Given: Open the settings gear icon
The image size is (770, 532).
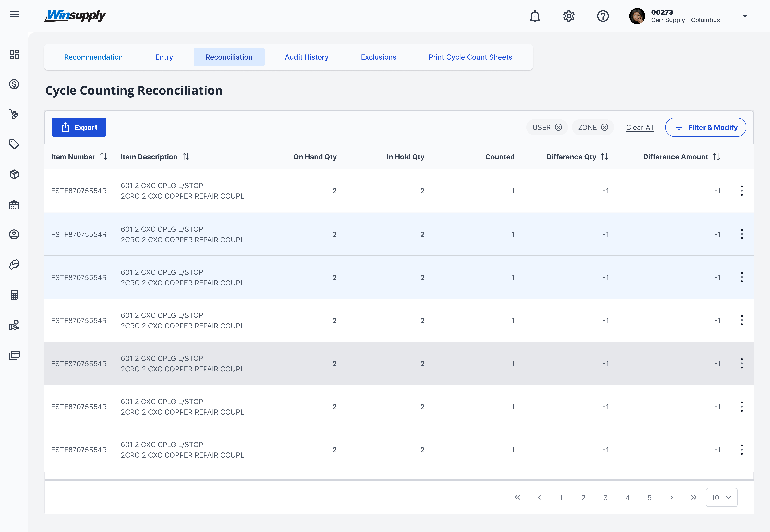Looking at the screenshot, I should (x=569, y=16).
